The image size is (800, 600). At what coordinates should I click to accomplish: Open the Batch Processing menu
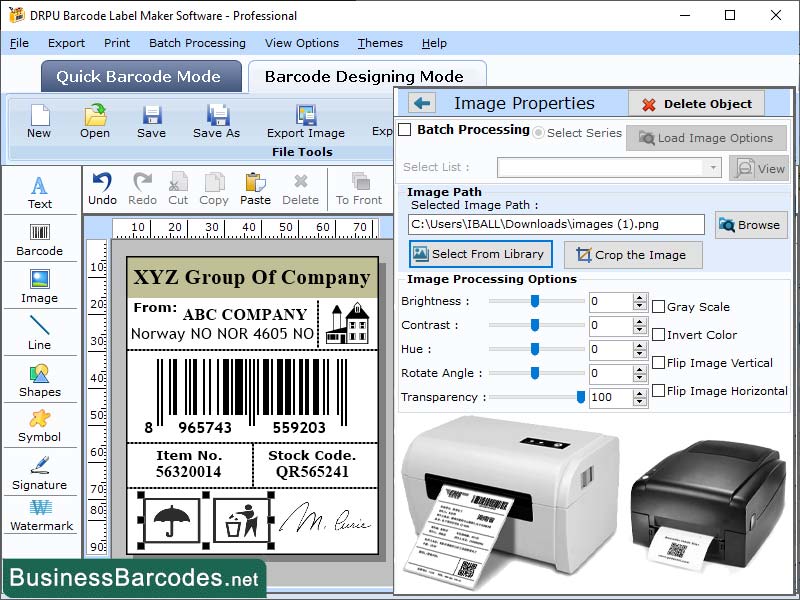(x=197, y=43)
